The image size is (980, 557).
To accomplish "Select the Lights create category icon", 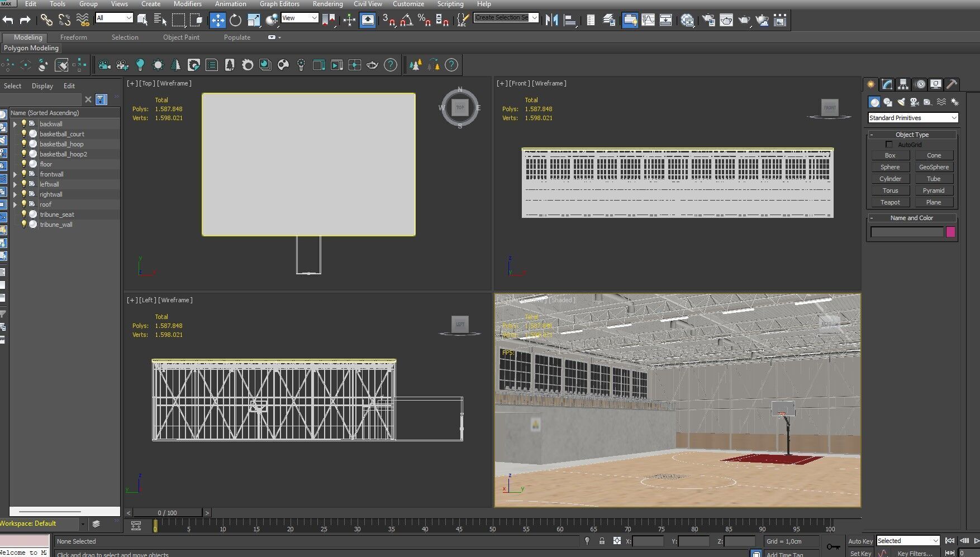I will coord(901,102).
